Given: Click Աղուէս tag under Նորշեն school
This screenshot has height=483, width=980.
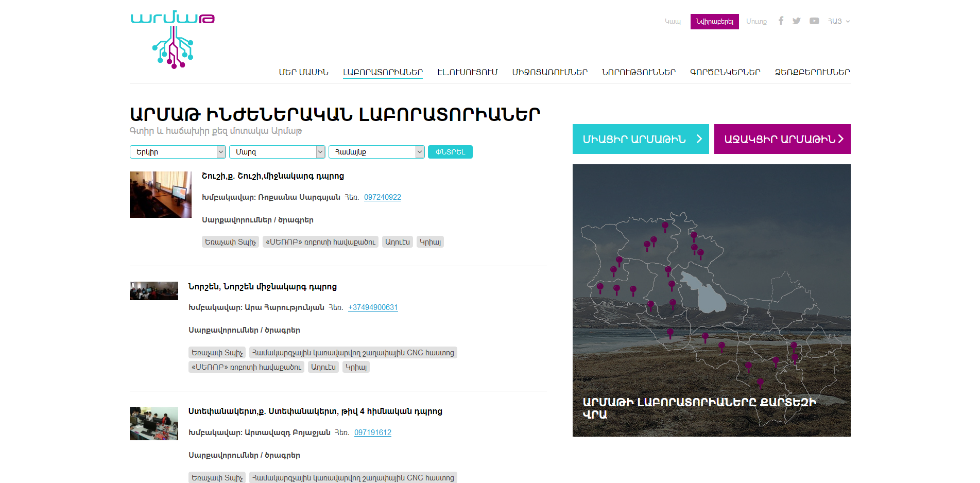Looking at the screenshot, I should (323, 367).
